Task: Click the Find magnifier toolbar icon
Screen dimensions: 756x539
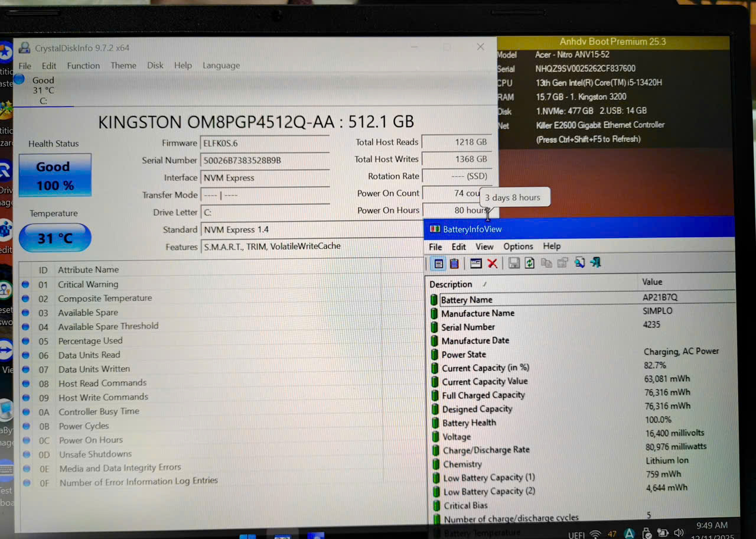Action: (x=579, y=263)
